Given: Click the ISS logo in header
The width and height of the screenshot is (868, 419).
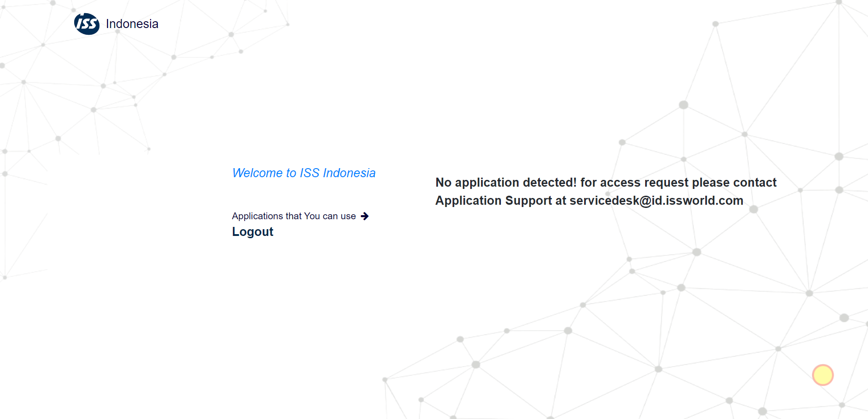Looking at the screenshot, I should 87,24.
